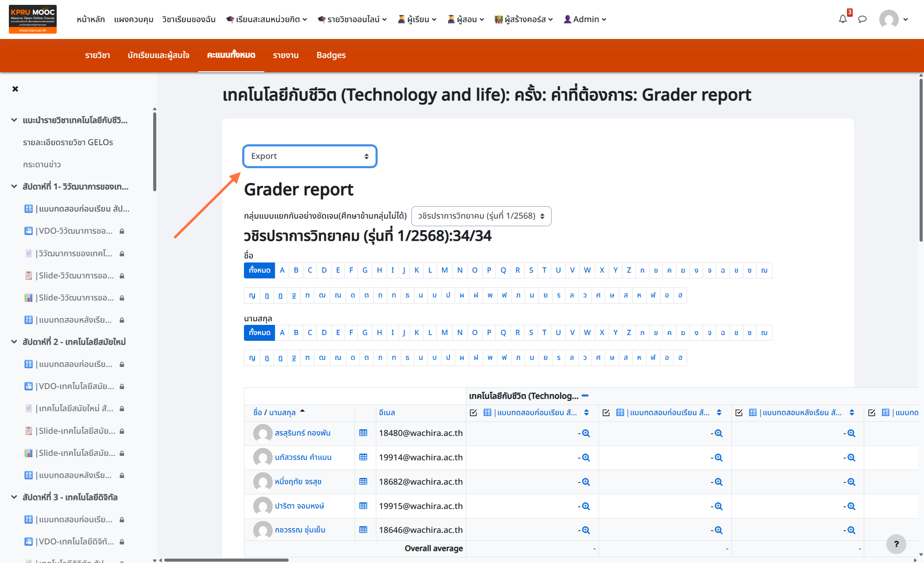Open the Export dropdown

pyautogui.click(x=310, y=156)
